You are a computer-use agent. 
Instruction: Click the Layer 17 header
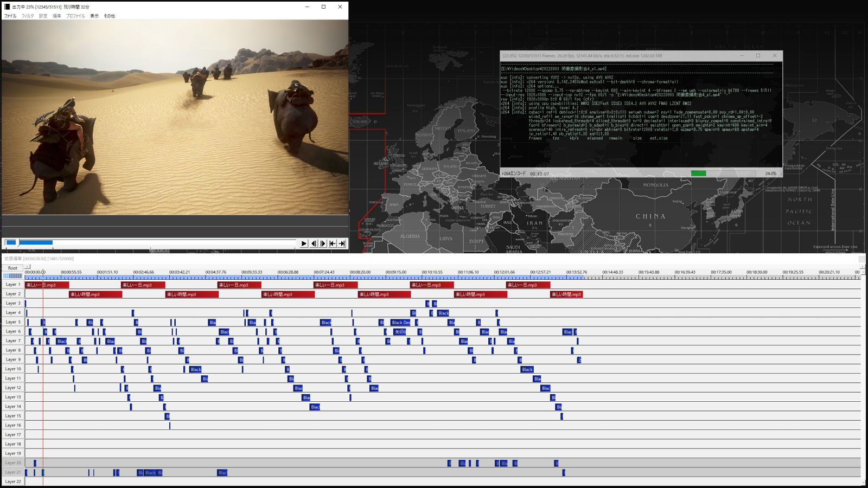[x=12, y=435]
